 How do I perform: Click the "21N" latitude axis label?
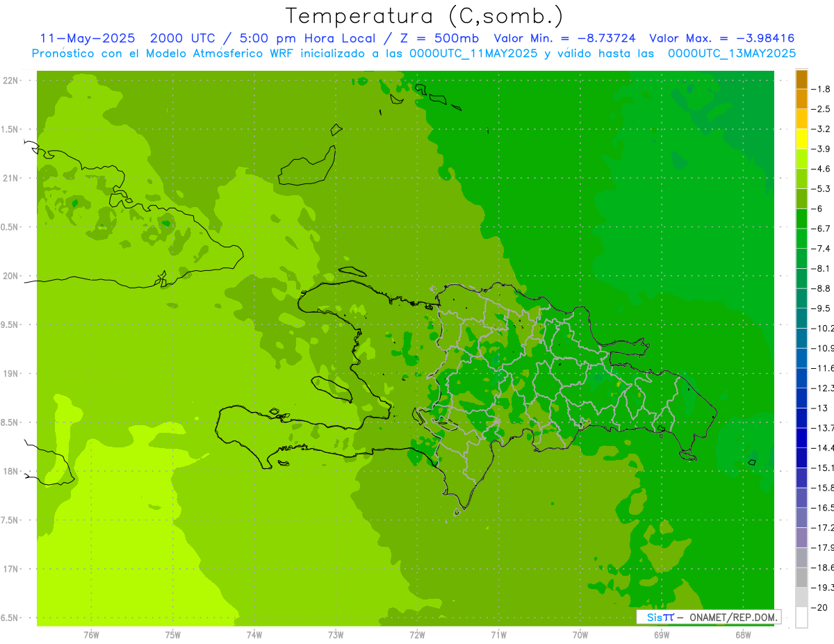[10, 179]
